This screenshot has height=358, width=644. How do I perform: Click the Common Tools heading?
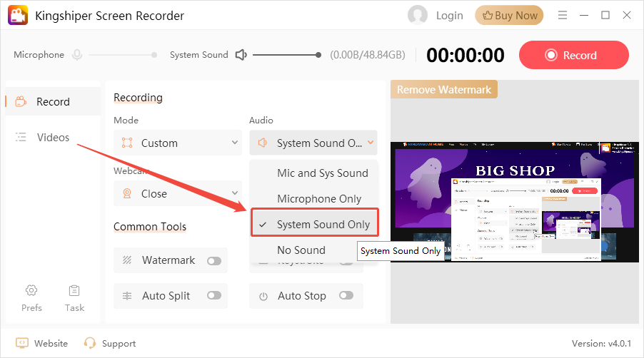[x=150, y=227]
